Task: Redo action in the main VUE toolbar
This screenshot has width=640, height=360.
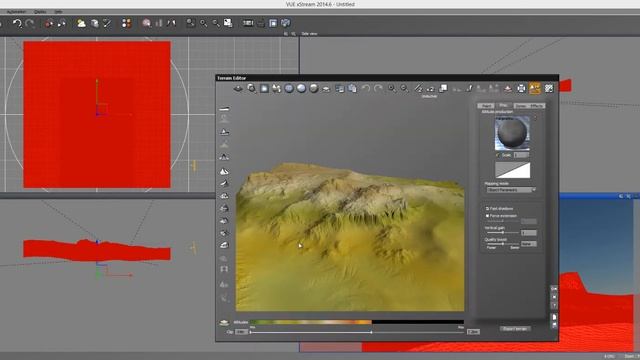Action: [x=30, y=23]
